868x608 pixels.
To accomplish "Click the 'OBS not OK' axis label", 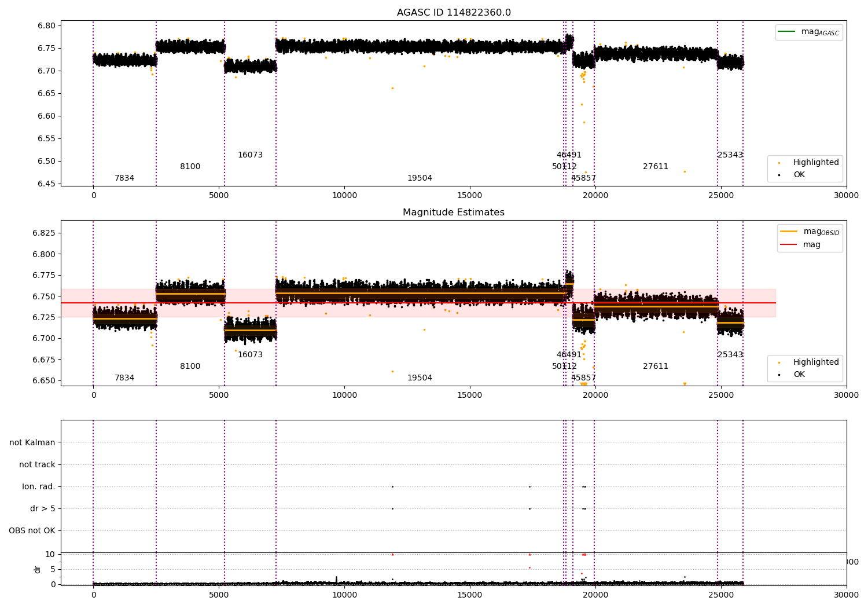I will [32, 531].
